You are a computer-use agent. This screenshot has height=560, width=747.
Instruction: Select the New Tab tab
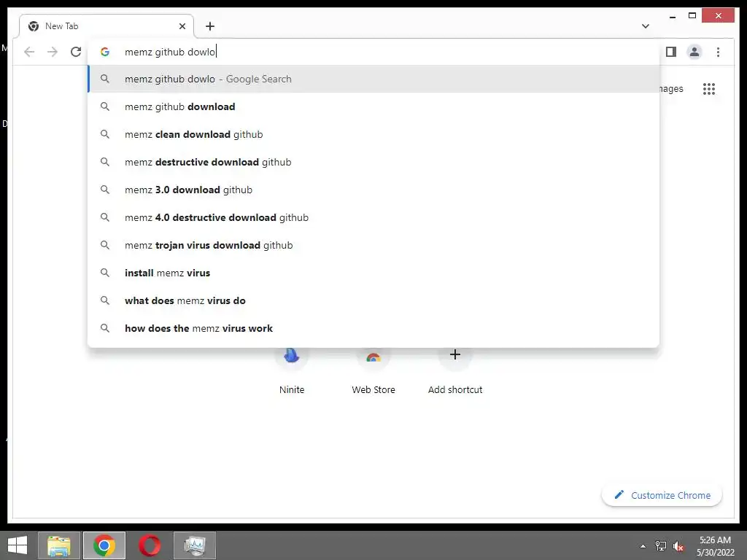tap(107, 26)
